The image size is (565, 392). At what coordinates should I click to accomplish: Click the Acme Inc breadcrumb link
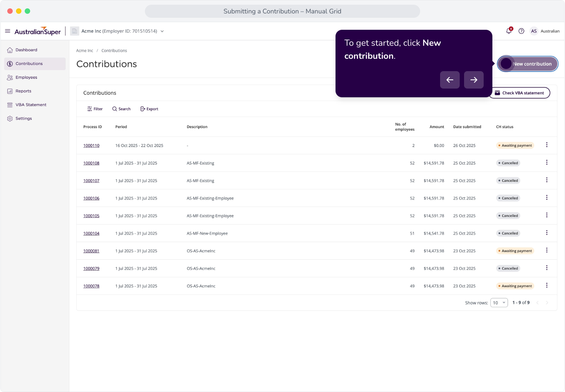point(85,51)
